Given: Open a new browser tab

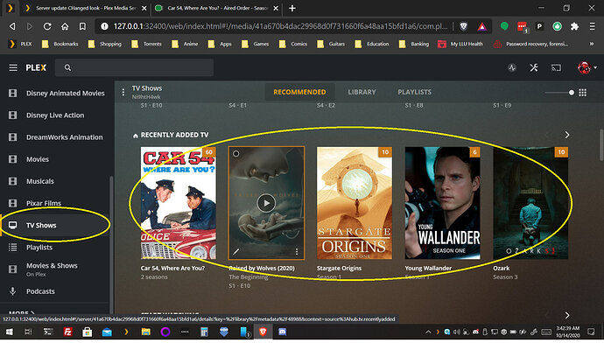Looking at the screenshot, I should [292, 8].
